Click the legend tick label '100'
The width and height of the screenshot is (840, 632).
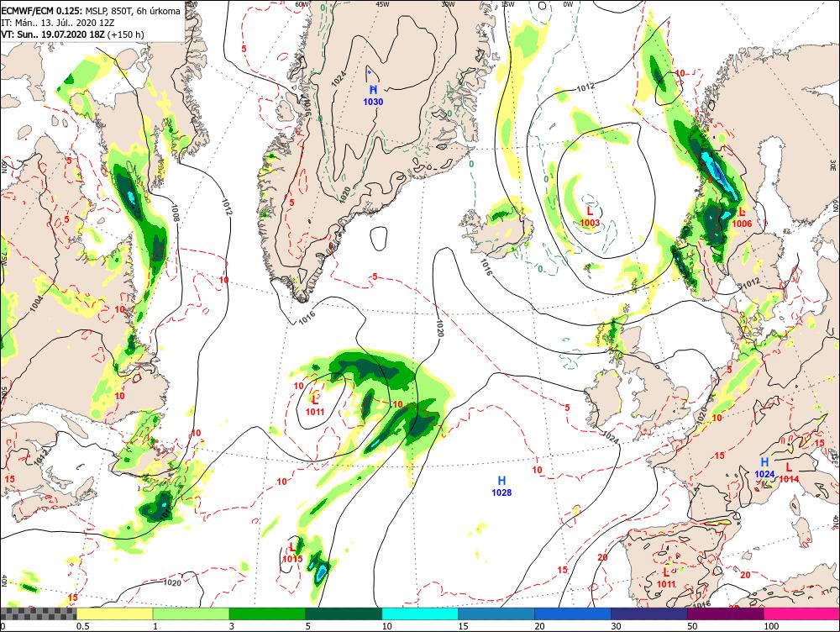771,626
